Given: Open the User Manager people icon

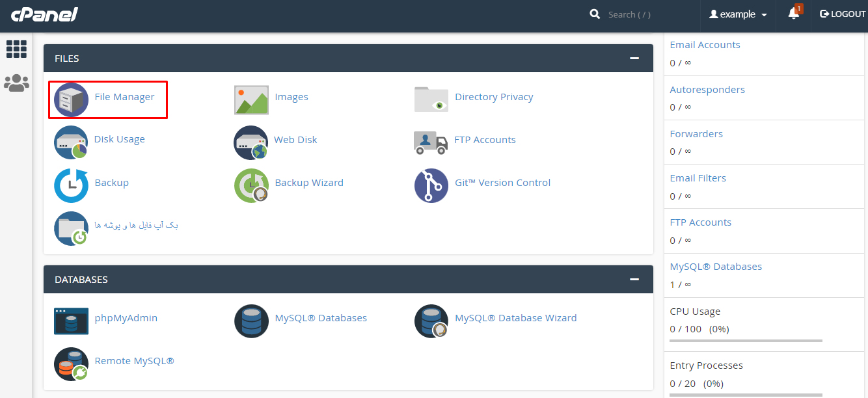Looking at the screenshot, I should pyautogui.click(x=16, y=83).
